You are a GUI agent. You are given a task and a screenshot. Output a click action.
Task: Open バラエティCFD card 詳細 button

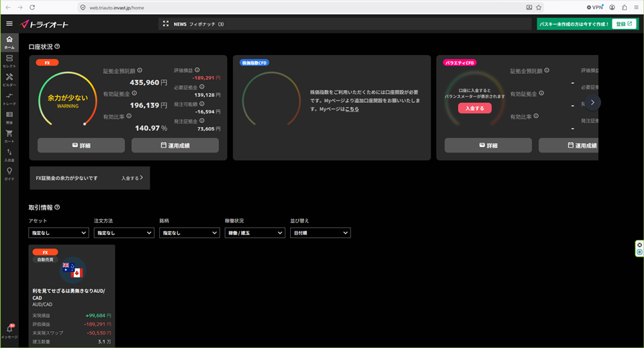(x=488, y=145)
